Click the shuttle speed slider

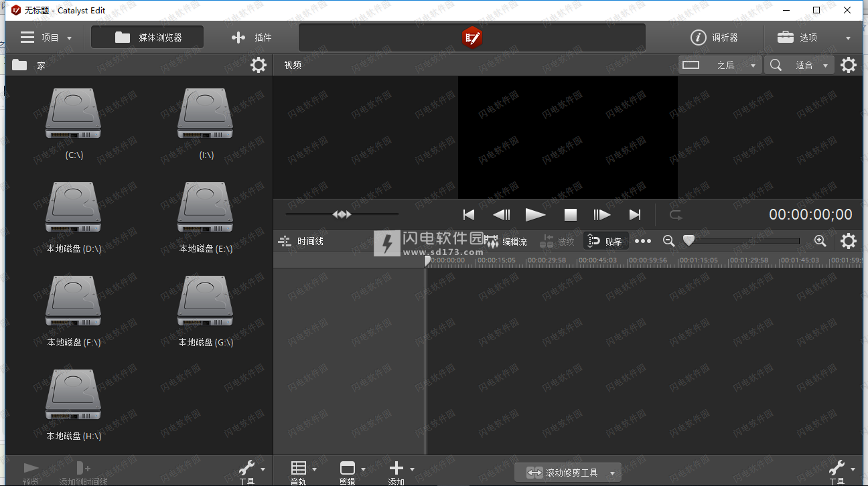click(x=342, y=214)
